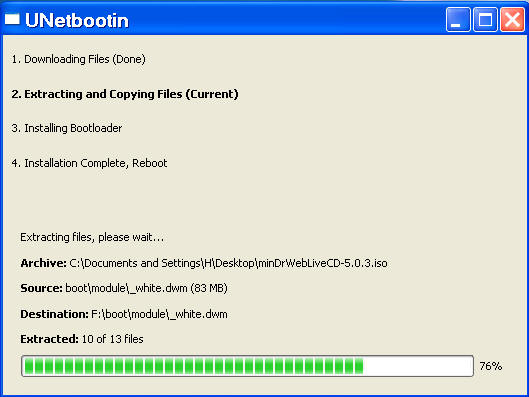Click 'Extracted: 10 of 13 files' line

pos(82,339)
